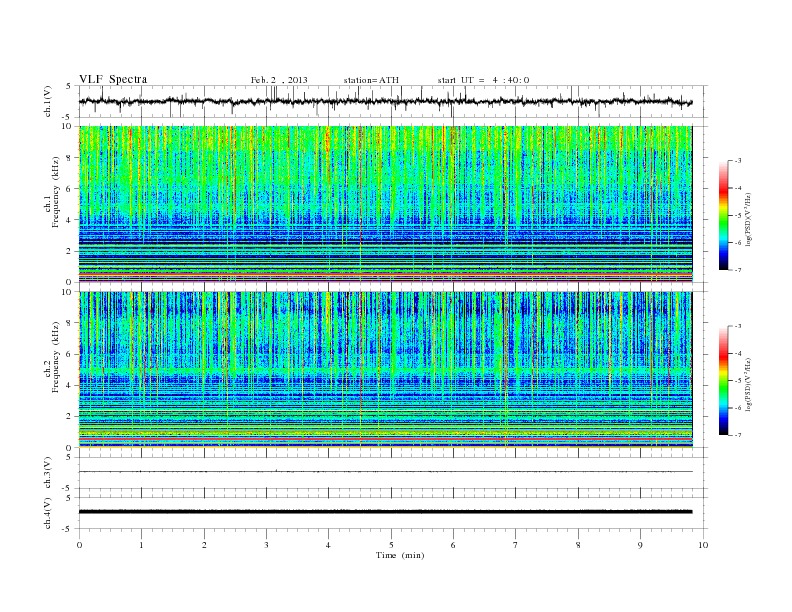Viewport: 792px width, 612px height.
Task: Click tick label '7' on the Time axis
Action: tap(516, 545)
